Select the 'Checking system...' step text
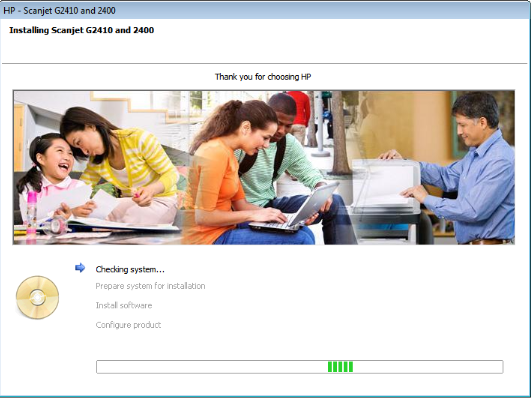This screenshot has height=398, width=531. [x=130, y=270]
